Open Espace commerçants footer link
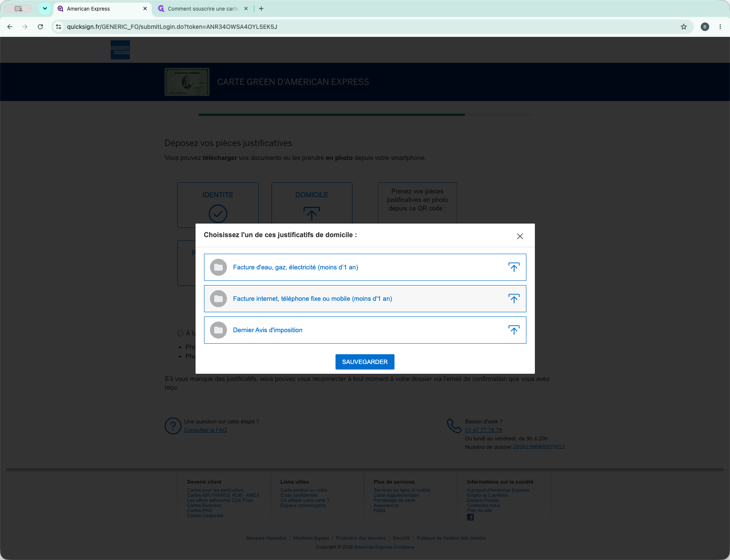Image resolution: width=730 pixels, height=560 pixels. (303, 505)
